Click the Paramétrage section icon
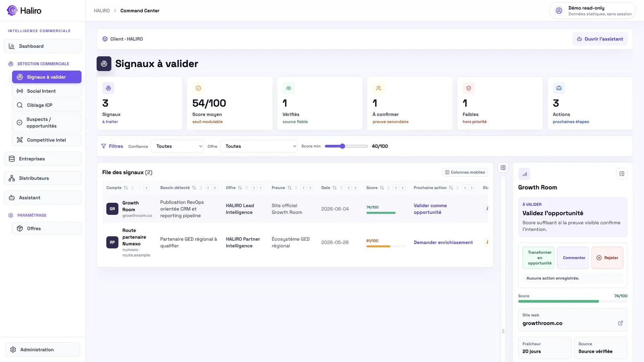The width and height of the screenshot is (644, 362). (x=11, y=215)
